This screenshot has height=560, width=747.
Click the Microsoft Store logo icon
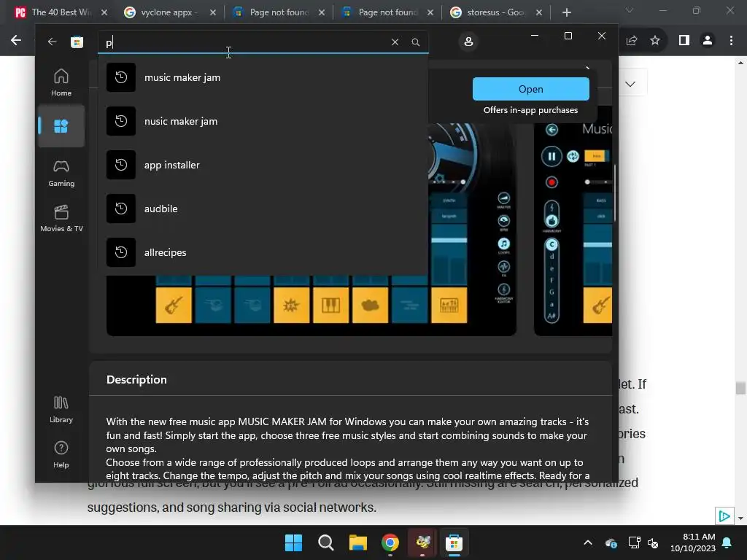click(77, 42)
